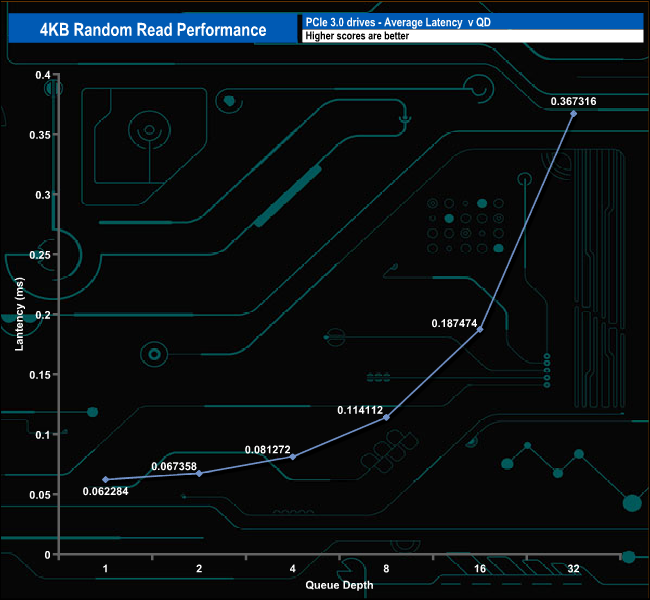Click the 4KB Random Read Performance title
Image resolution: width=650 pixels, height=600 pixels.
pyautogui.click(x=153, y=30)
